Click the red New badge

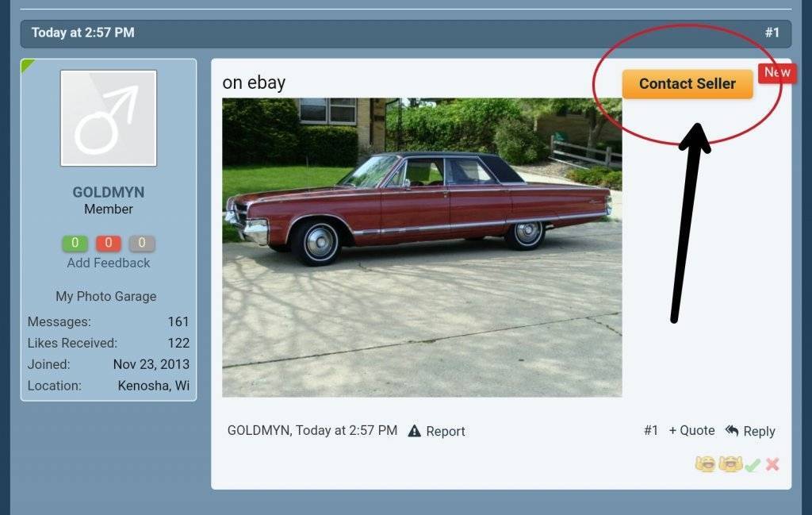point(777,73)
